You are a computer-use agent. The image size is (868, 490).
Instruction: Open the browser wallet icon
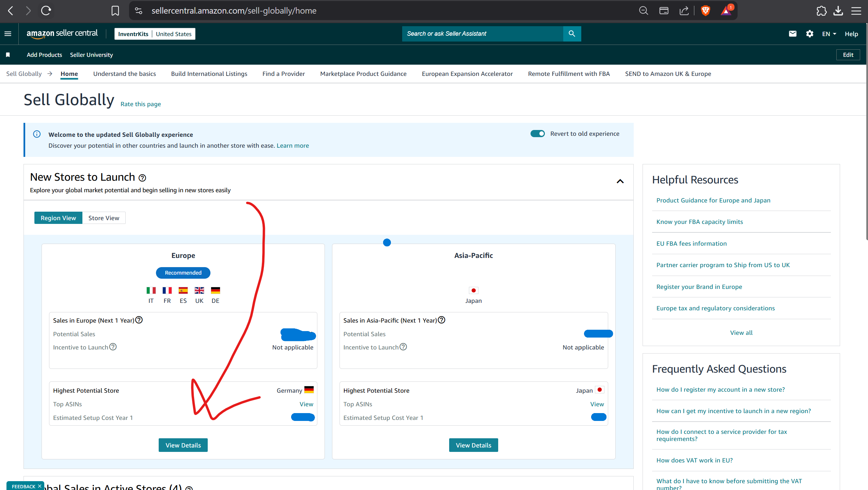click(x=664, y=11)
